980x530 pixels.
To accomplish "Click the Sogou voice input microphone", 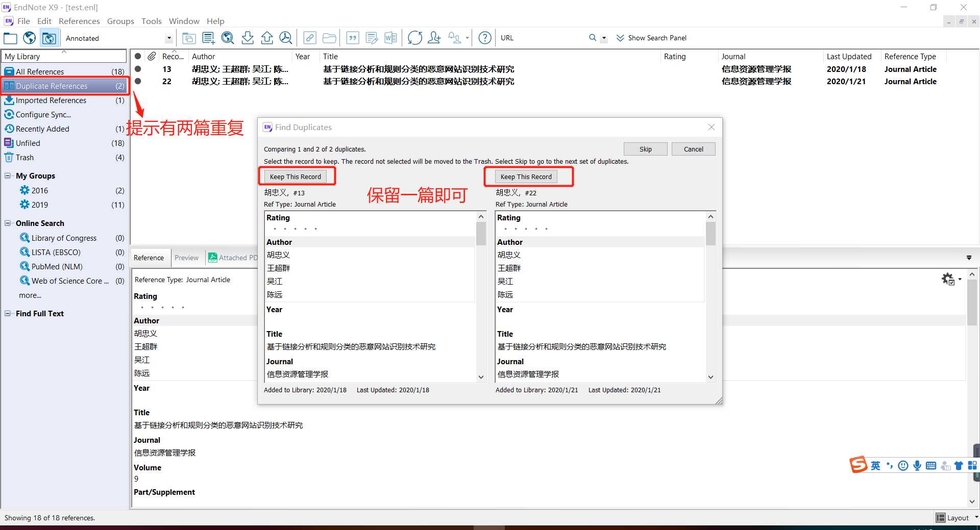I will coord(917,466).
